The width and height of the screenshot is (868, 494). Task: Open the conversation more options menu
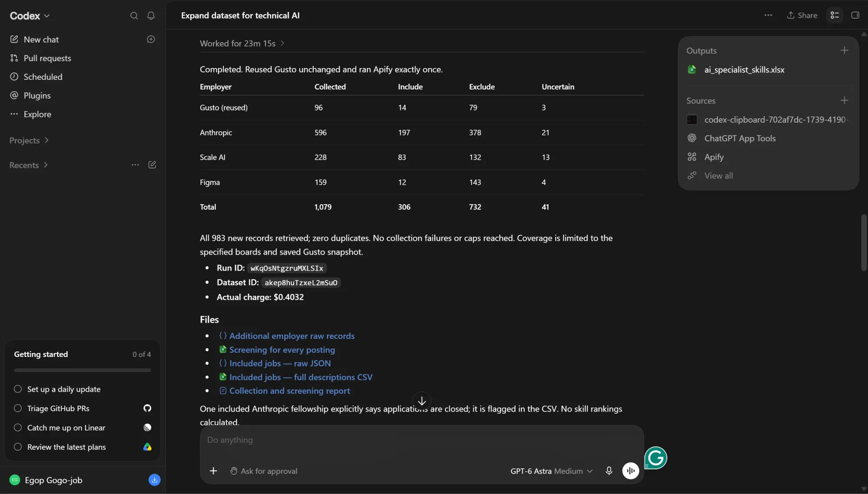tap(768, 15)
